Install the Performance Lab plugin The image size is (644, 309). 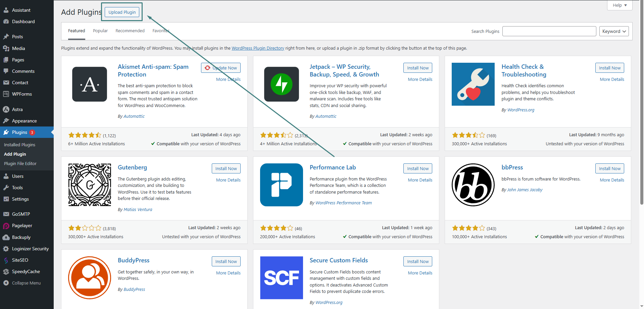(x=418, y=168)
